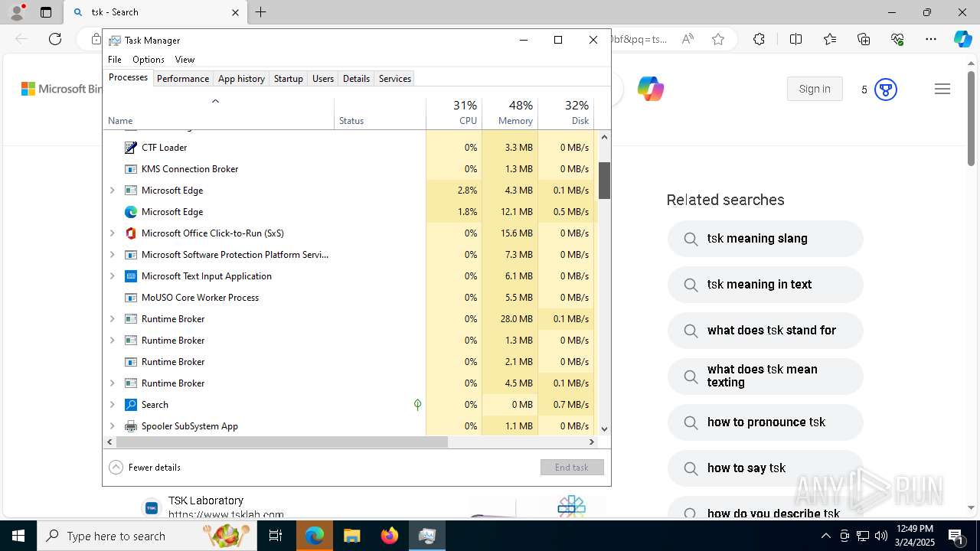Image resolution: width=980 pixels, height=551 pixels.
Task: Switch to the Performance tab
Action: click(183, 78)
